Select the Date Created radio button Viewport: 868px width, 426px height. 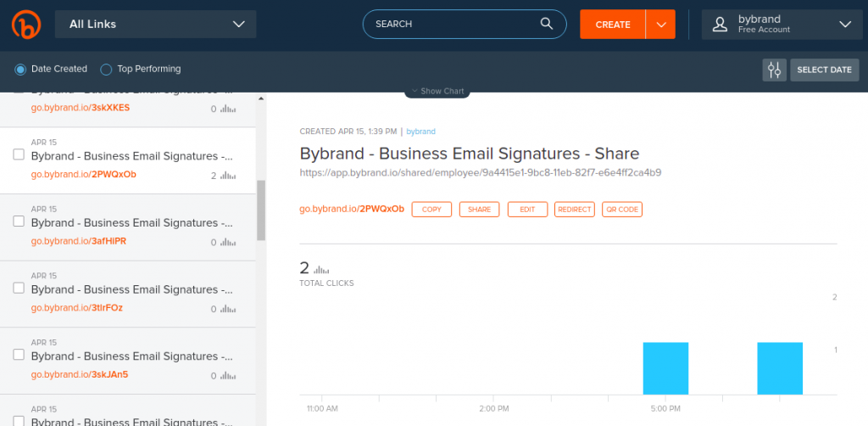[x=20, y=70]
